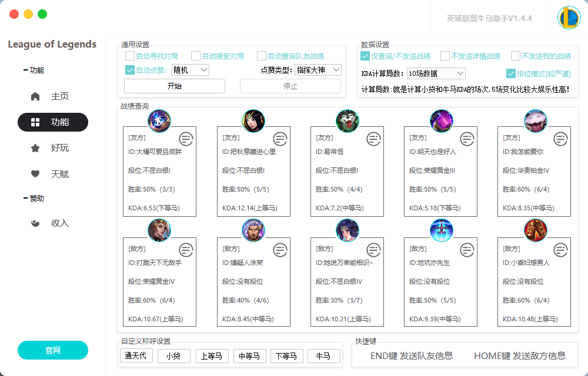The height and width of the screenshot is (376, 588).
Task: Click the 官网 button at the bottom left
Action: click(52, 350)
